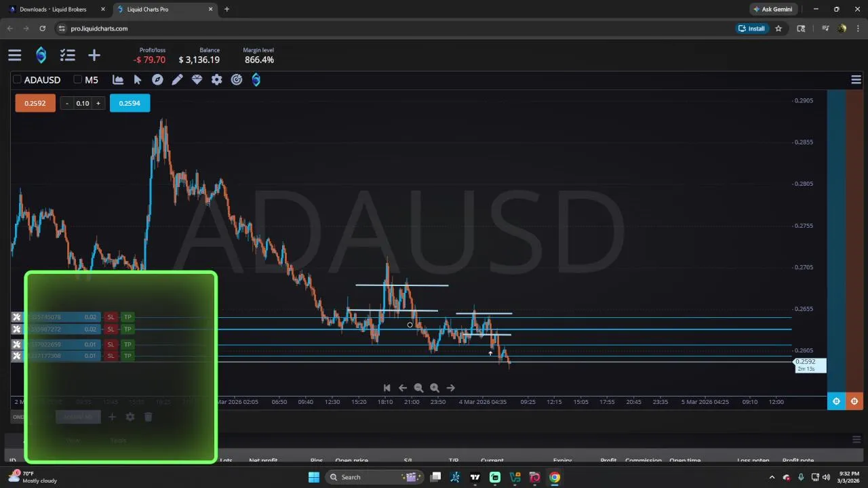
Task: Click the Balance $ 3,136.19 value
Action: point(199,60)
